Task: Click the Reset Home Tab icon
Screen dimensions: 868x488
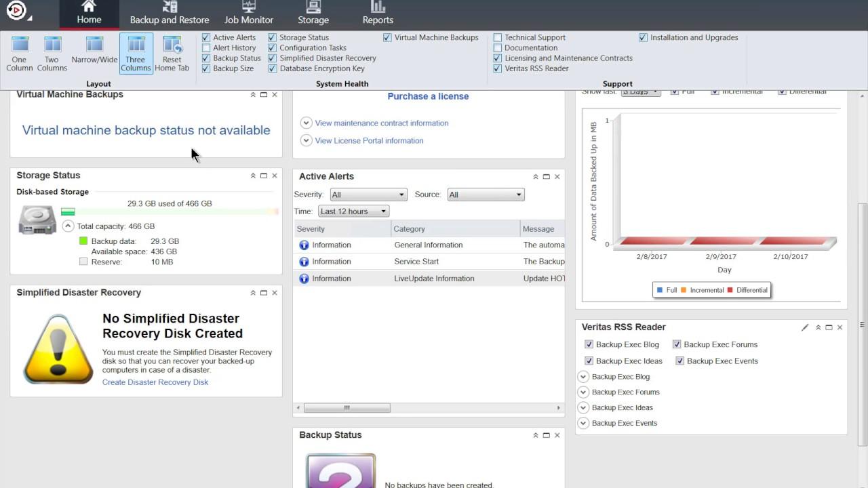Action: point(172,52)
